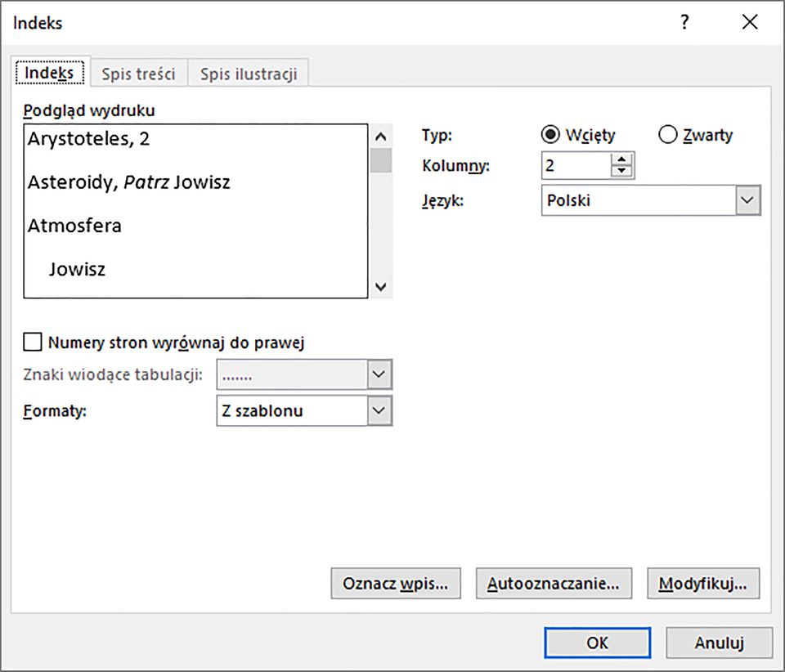Switch to the Spis treści tab

pos(138,74)
